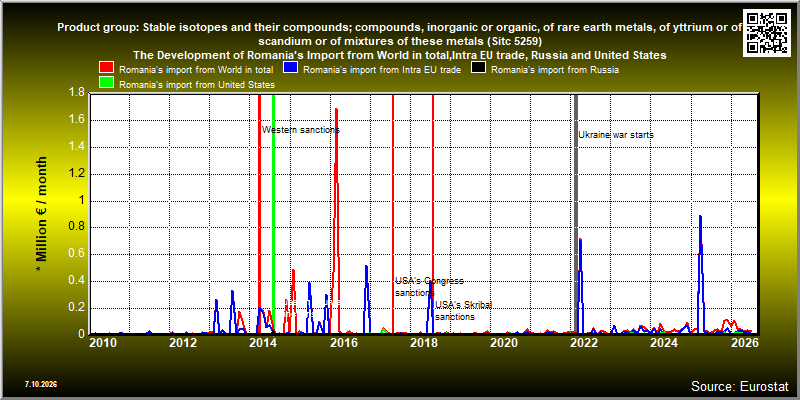Click the QR code in the top-right corner
800x400 pixels.
pos(768,32)
